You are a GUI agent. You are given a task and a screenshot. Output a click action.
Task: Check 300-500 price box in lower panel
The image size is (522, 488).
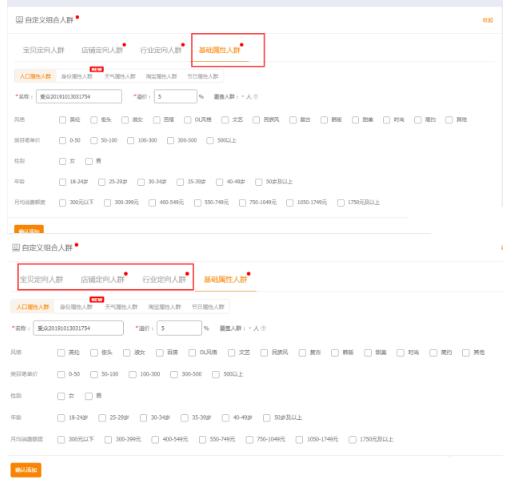174,374
